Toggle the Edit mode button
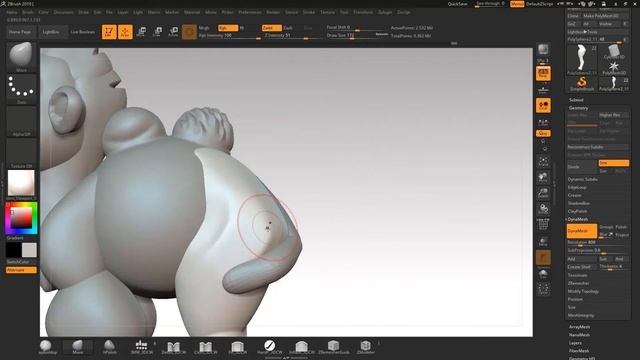This screenshot has width=640, height=360. pyautogui.click(x=109, y=32)
